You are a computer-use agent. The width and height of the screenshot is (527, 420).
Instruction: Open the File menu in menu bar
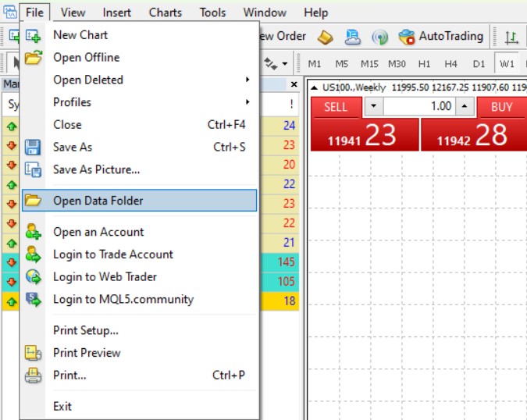point(34,12)
